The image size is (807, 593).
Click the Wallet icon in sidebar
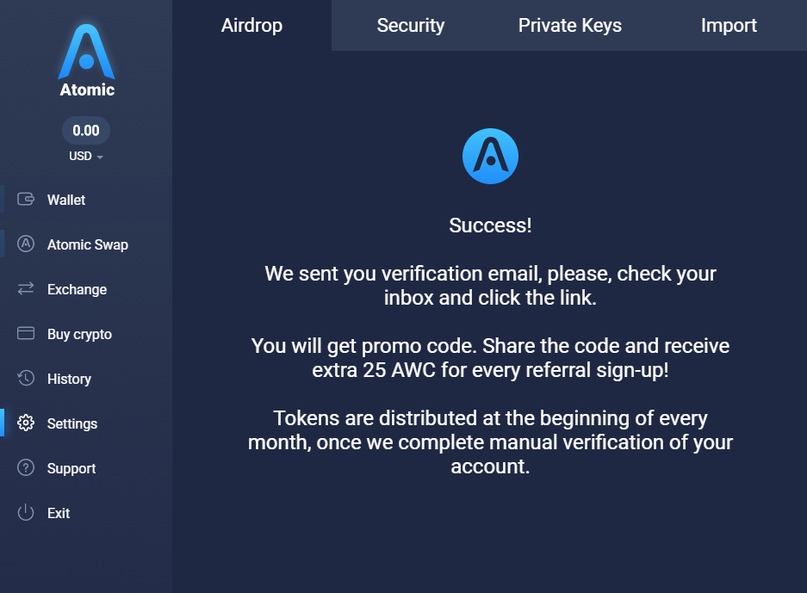[26, 200]
